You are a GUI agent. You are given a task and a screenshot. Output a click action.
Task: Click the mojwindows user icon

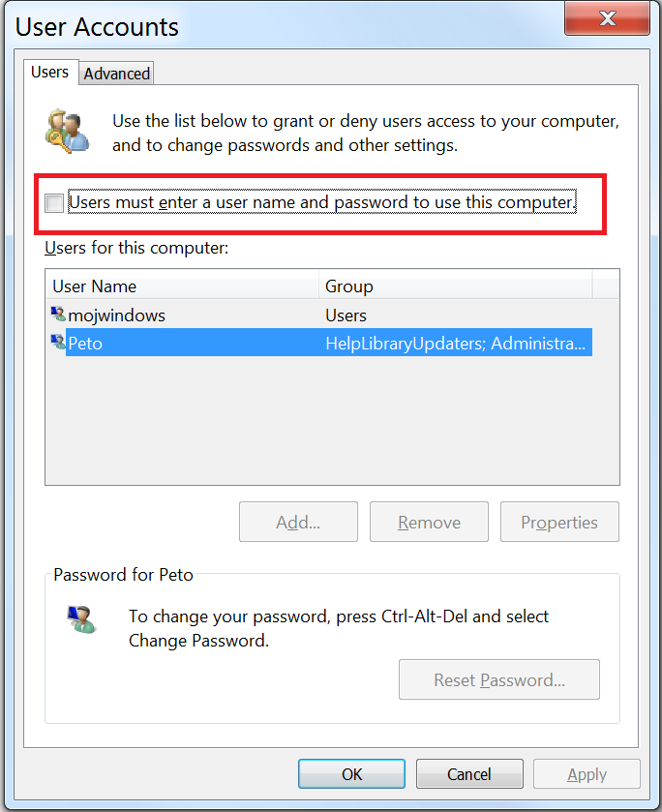(x=58, y=314)
